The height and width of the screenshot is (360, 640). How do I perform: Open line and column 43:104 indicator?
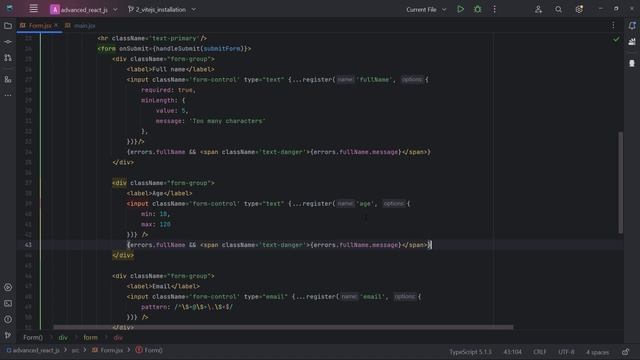pos(513,352)
